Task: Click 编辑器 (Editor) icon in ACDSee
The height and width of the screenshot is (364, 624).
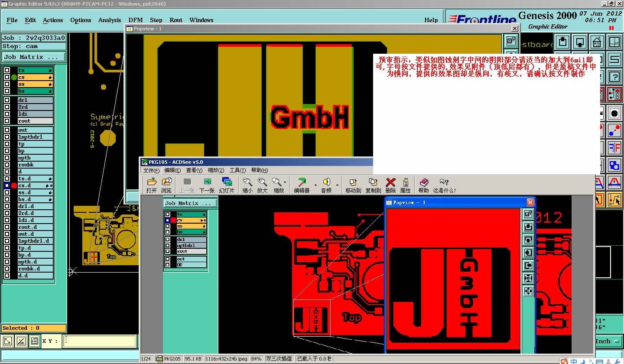Action: 302,185
